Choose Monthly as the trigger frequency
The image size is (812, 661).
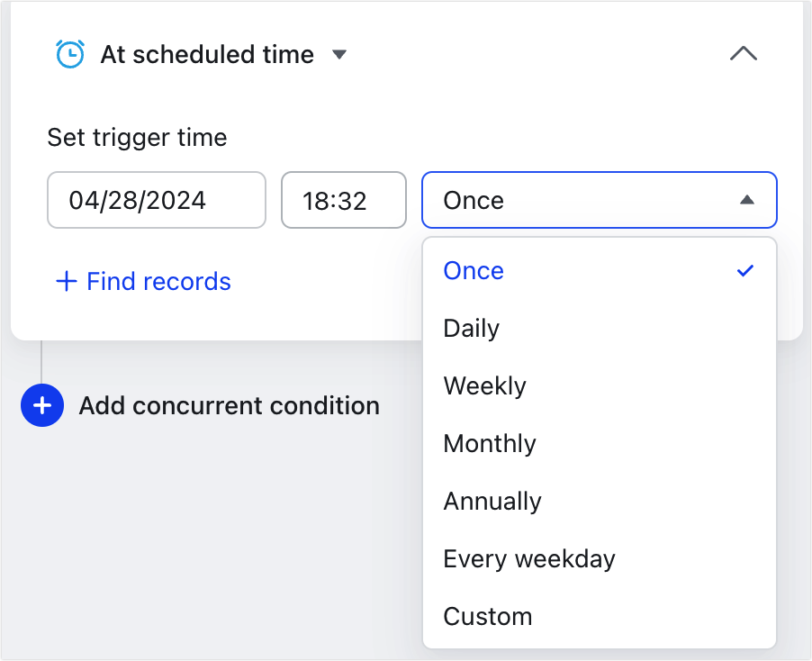(x=489, y=443)
